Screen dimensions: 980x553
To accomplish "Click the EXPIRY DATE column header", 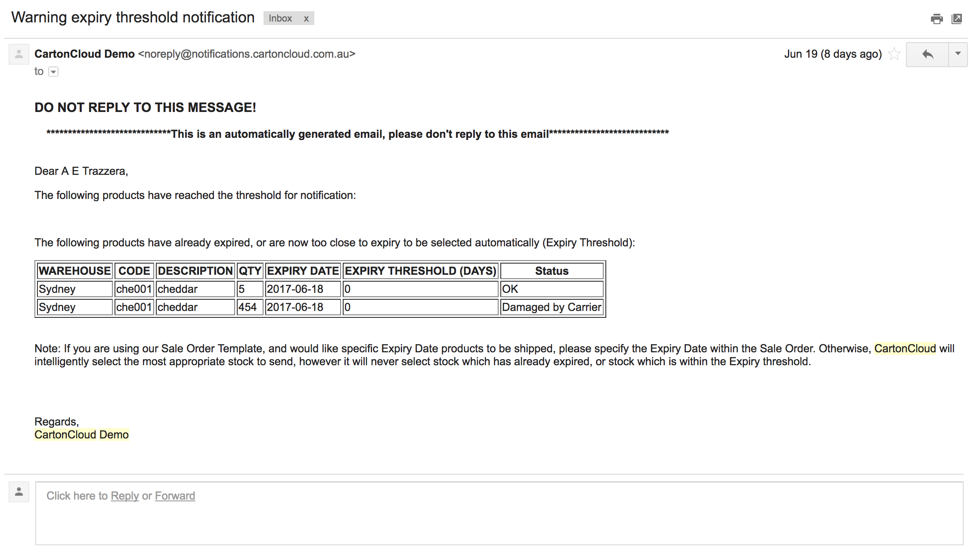I will tap(303, 271).
